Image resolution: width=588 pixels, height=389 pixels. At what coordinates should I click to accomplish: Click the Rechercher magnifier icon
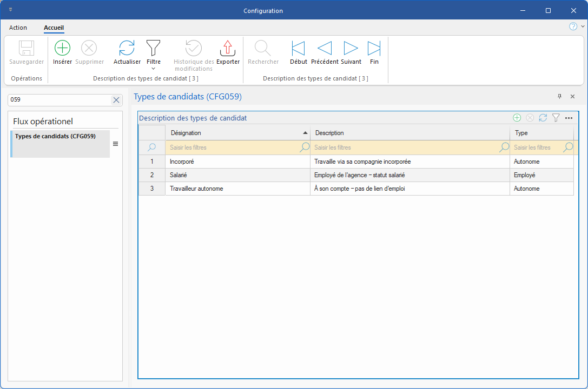pyautogui.click(x=262, y=48)
